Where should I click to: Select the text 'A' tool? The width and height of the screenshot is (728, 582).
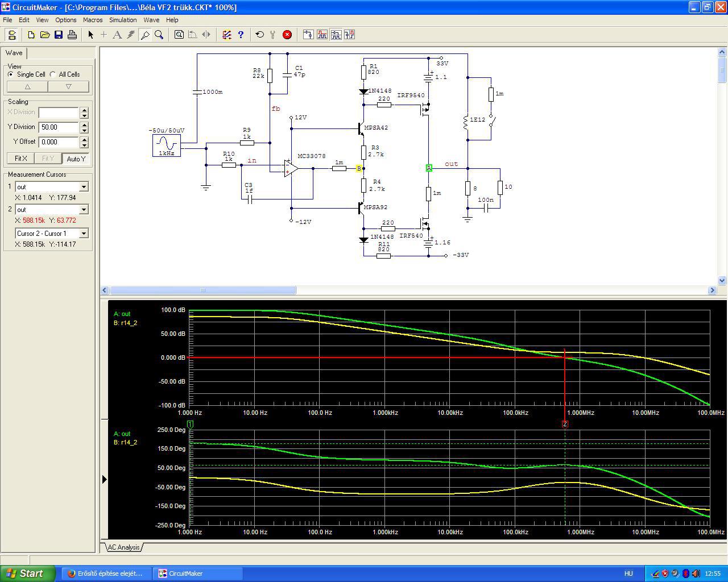[x=117, y=35]
